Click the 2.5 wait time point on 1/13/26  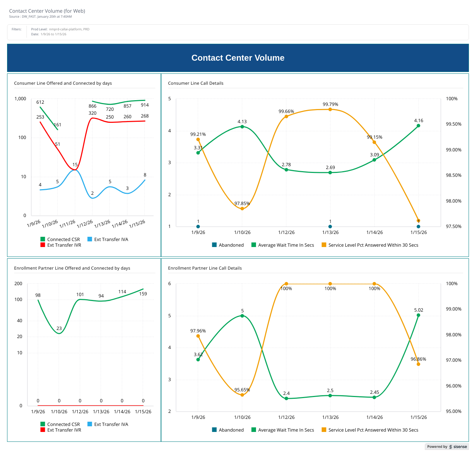330,396
